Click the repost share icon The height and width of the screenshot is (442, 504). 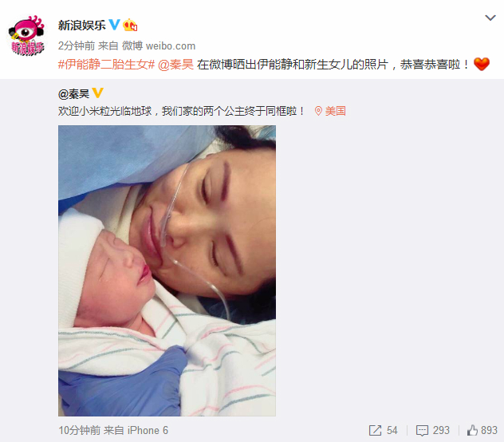pos(375,430)
